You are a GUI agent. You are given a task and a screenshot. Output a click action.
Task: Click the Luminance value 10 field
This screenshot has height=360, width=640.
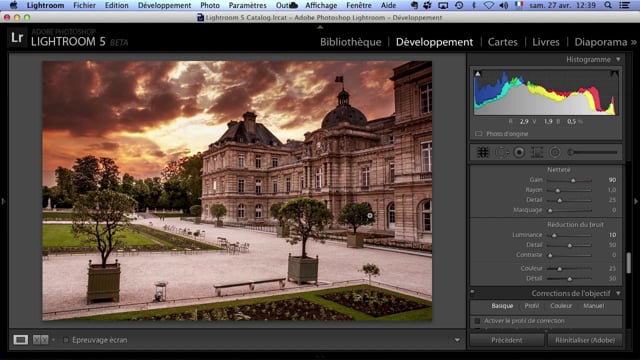(x=612, y=235)
